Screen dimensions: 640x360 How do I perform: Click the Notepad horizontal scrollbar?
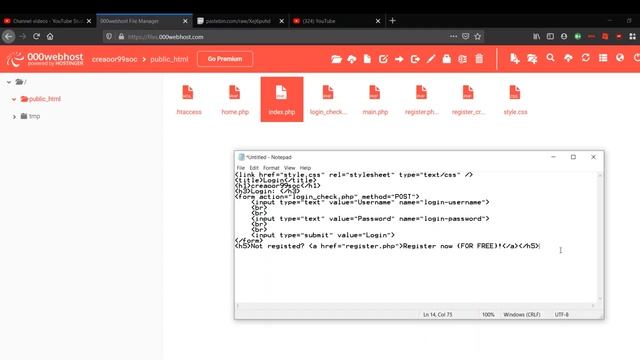pyautogui.click(x=416, y=305)
